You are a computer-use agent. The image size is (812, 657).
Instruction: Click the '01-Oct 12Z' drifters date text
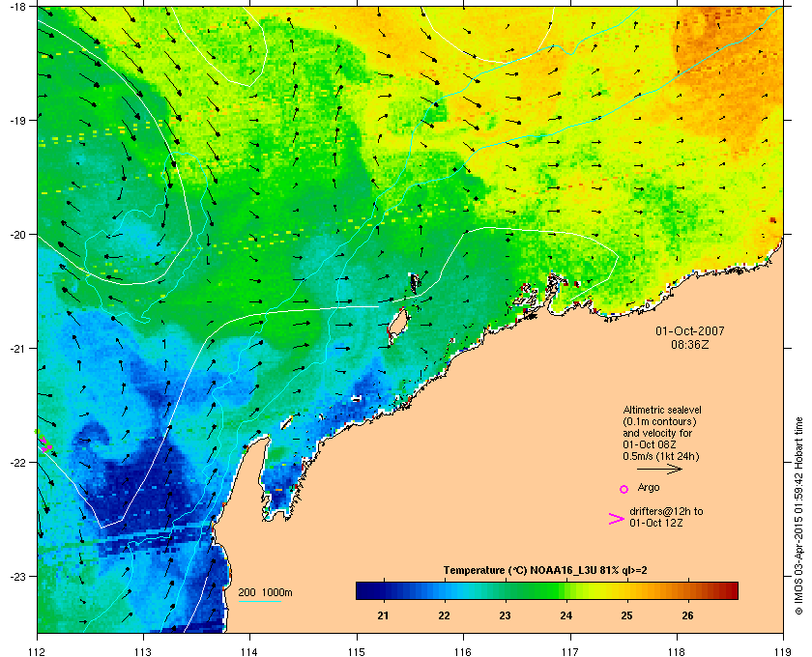pos(656,523)
